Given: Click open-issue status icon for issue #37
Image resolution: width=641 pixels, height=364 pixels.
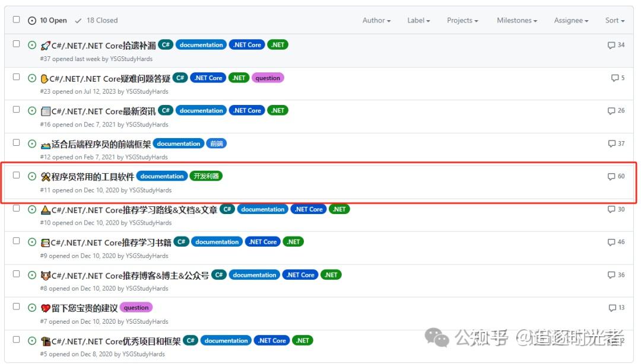Looking at the screenshot, I should pyautogui.click(x=32, y=45).
